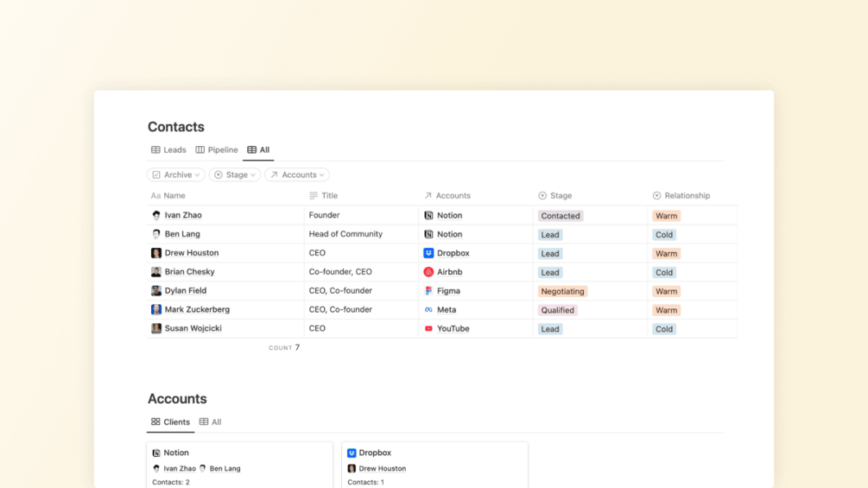Click Drew Houston's avatar photo in Contacts table

click(x=156, y=253)
